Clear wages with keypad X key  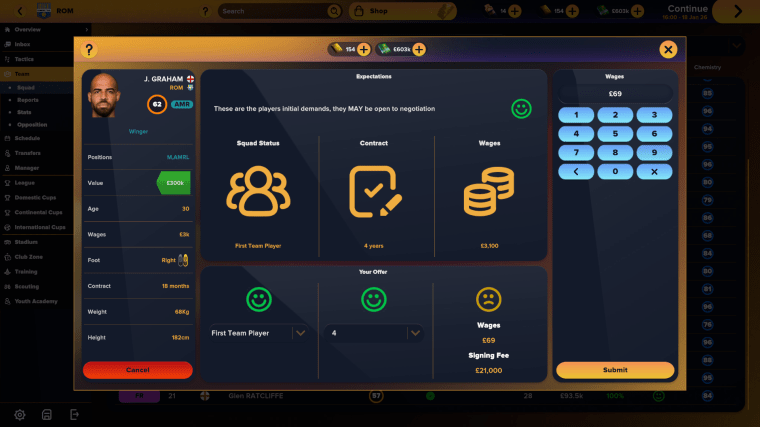click(654, 171)
